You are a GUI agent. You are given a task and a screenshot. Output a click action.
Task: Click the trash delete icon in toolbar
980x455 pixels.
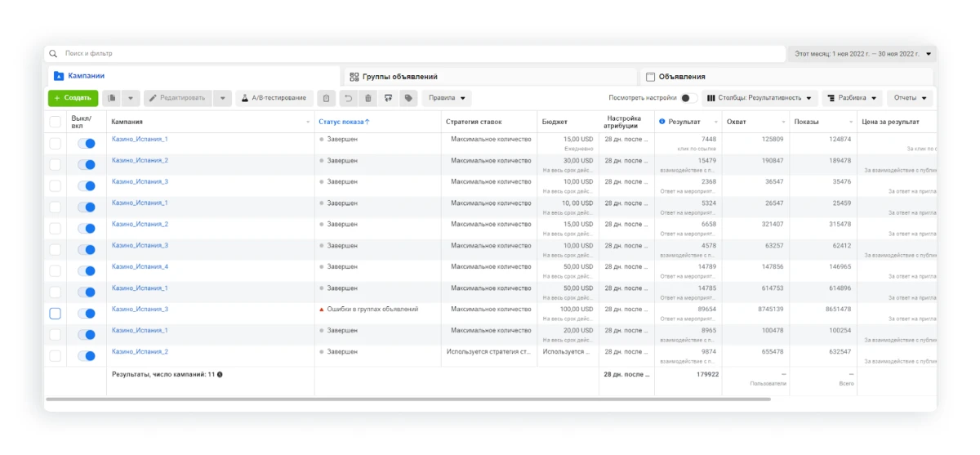click(367, 98)
